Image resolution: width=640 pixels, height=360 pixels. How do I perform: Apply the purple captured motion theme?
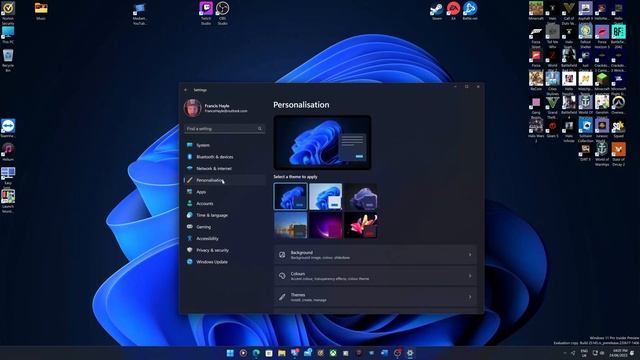pyautogui.click(x=325, y=225)
